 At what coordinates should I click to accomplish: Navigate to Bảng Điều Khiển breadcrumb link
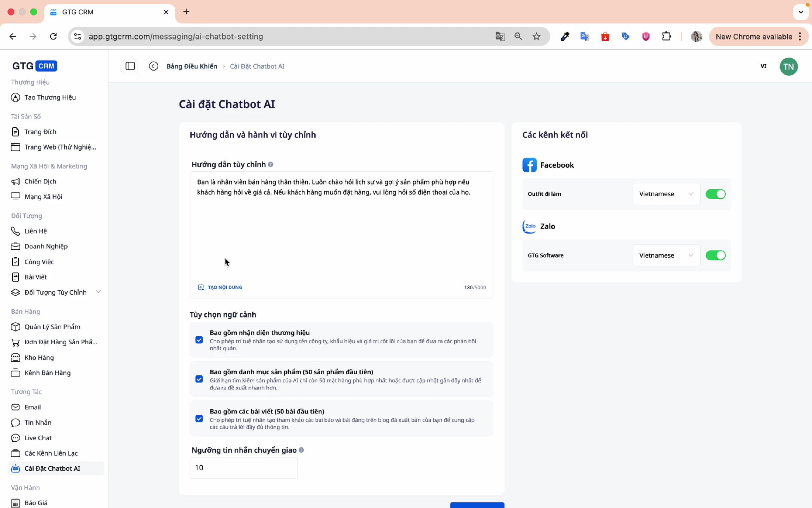click(x=192, y=66)
